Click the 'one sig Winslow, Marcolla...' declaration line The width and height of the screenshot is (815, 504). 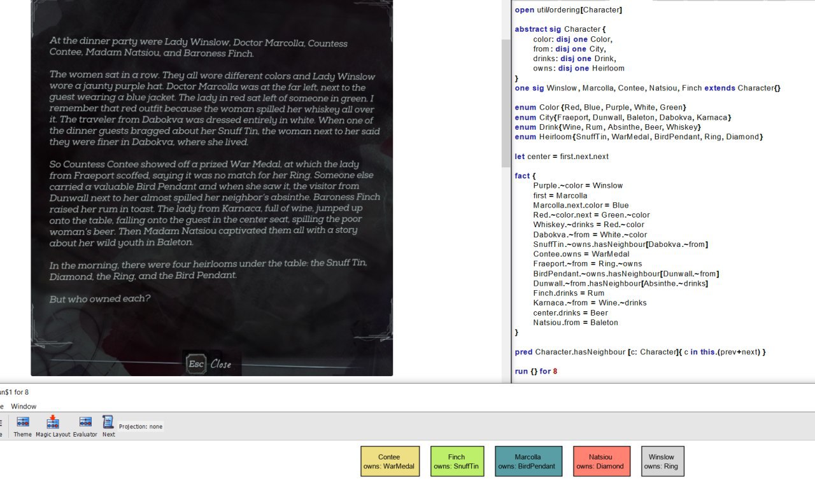(x=648, y=88)
